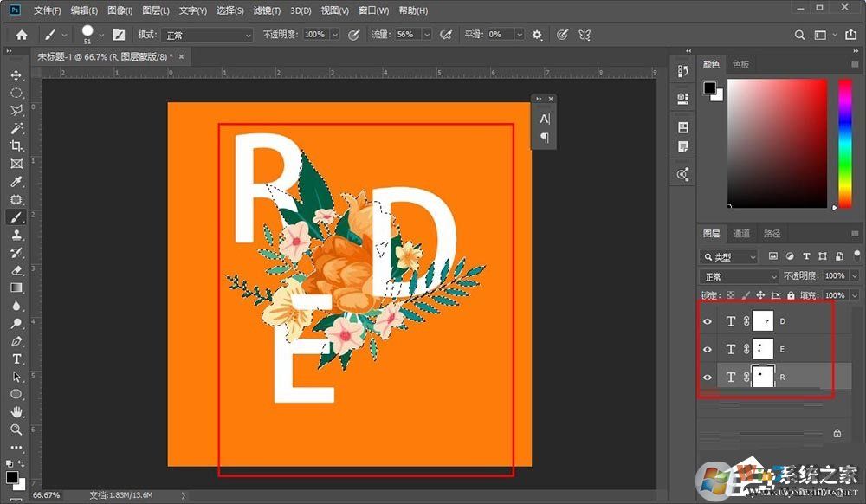Open the 滤镜 (Filter) menu
866x504 pixels.
pyautogui.click(x=266, y=10)
